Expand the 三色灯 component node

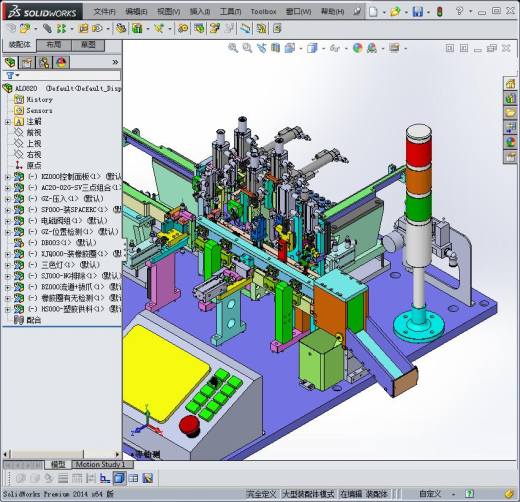7,265
